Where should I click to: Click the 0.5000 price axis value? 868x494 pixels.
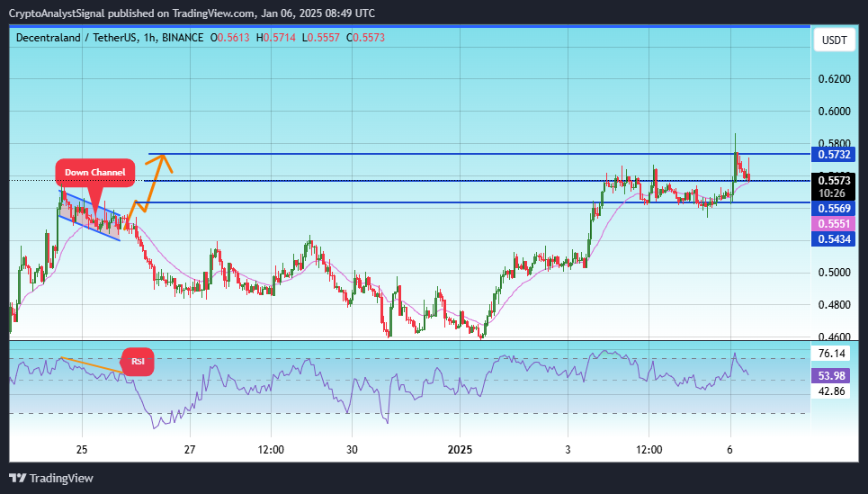tap(834, 272)
